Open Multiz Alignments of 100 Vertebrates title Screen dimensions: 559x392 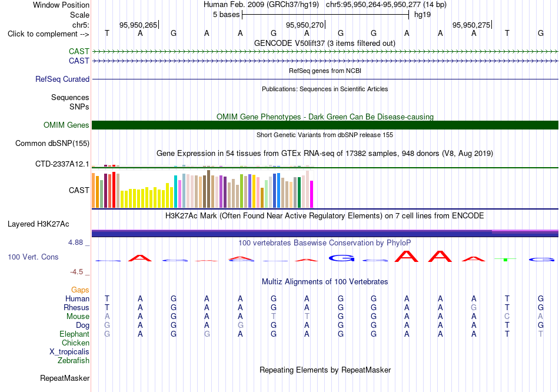(325, 282)
